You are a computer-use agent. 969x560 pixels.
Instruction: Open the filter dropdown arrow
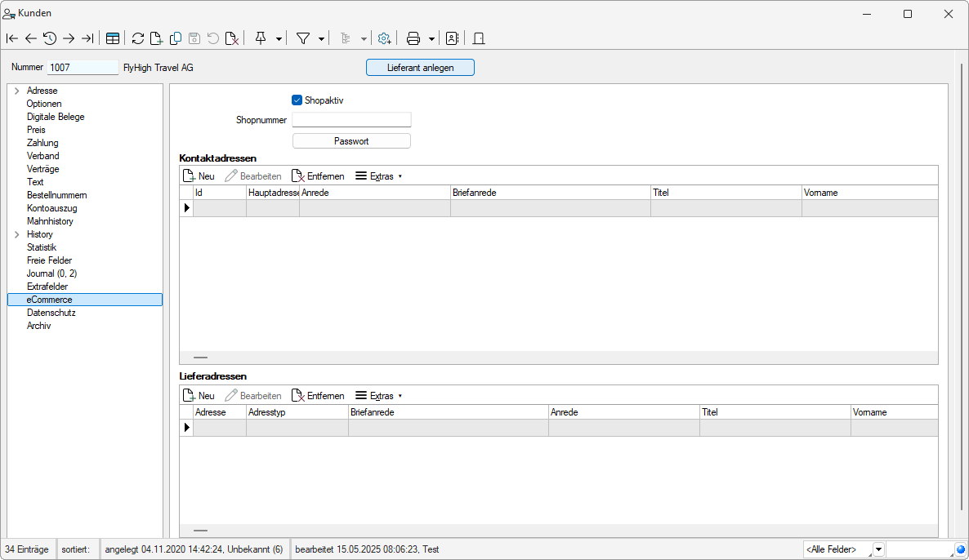[x=322, y=38]
